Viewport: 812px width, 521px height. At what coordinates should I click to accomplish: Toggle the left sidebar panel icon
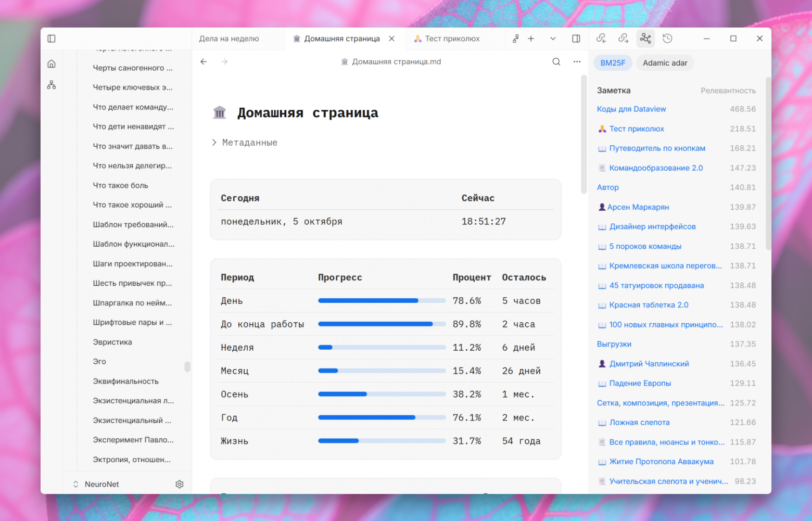pos(52,39)
